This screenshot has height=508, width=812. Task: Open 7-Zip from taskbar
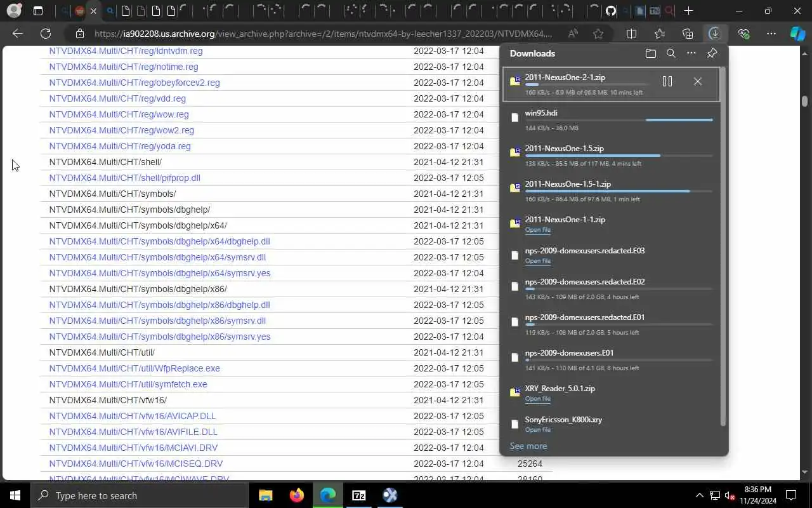[358, 495]
